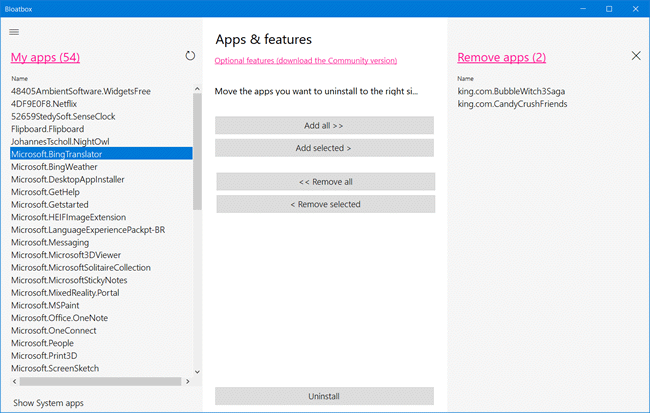Click the Uninstall button
Image resolution: width=650 pixels, height=413 pixels.
point(324,396)
